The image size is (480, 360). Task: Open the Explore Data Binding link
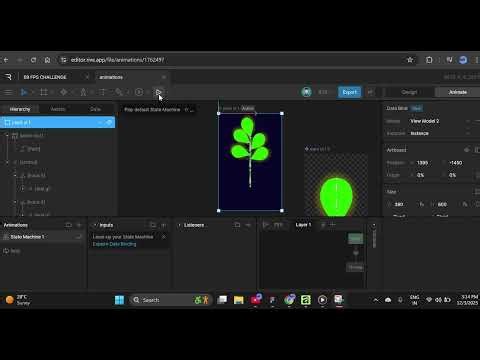[x=114, y=244]
